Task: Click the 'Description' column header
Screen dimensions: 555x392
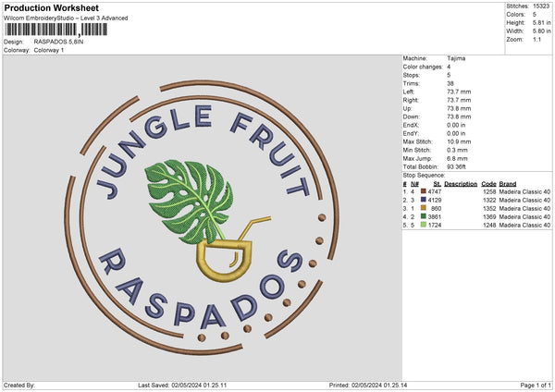Action: pyautogui.click(x=461, y=184)
